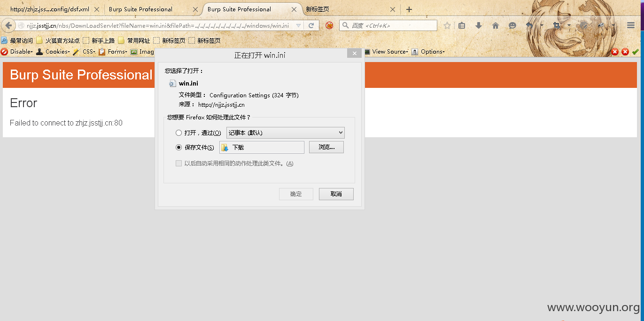
Task: Click the curved undo arrow toolbar icon
Action: [x=529, y=25]
